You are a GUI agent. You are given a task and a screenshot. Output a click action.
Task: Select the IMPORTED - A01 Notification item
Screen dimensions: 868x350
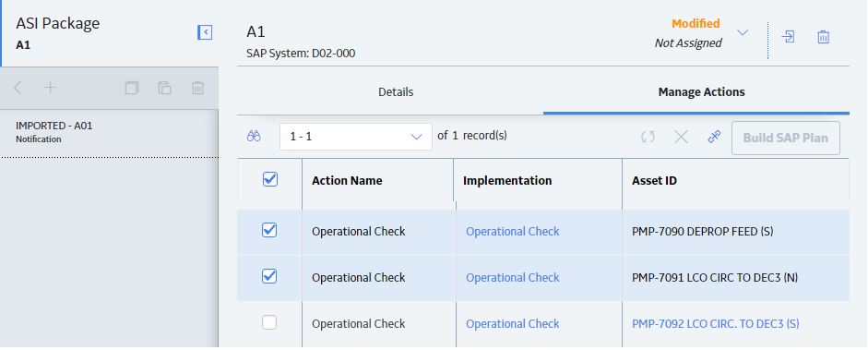click(109, 132)
